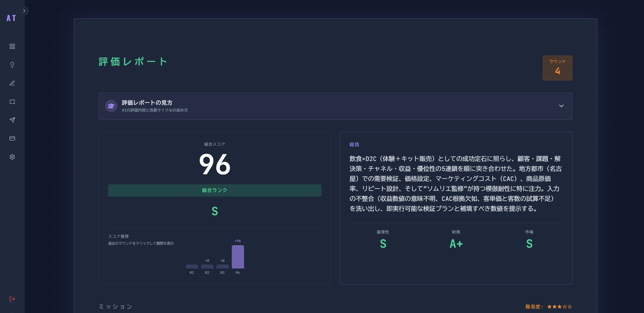Select the 財務 A+ rating
Screen dimensions: 644x313
point(456,243)
